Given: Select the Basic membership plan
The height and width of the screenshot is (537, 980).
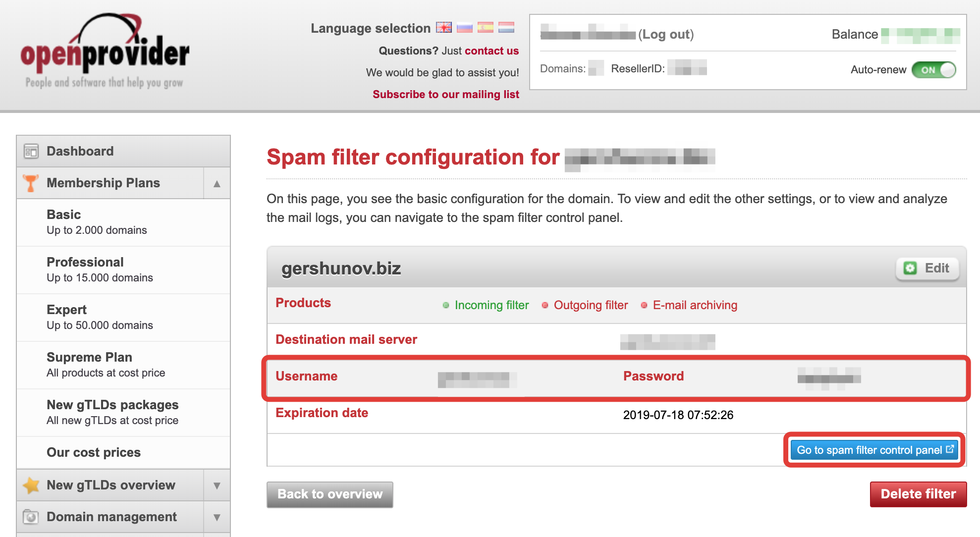Looking at the screenshot, I should click(123, 222).
